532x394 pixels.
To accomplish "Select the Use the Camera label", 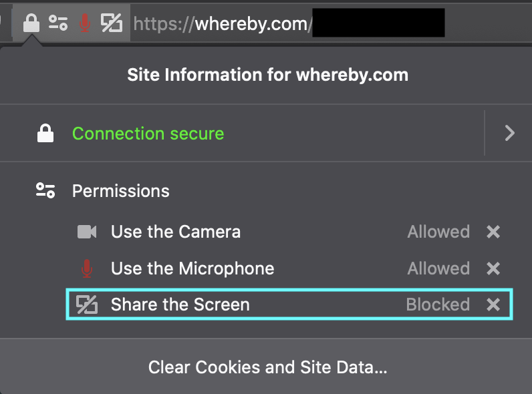I will pos(176,232).
